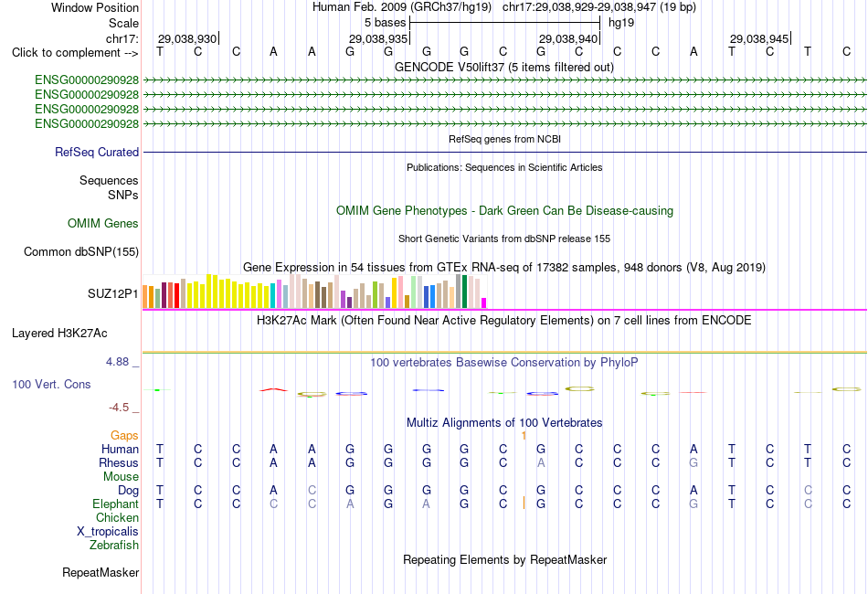Viewport: 868px width, 594px height.
Task: Select the Mouse species row label
Action: [122, 477]
